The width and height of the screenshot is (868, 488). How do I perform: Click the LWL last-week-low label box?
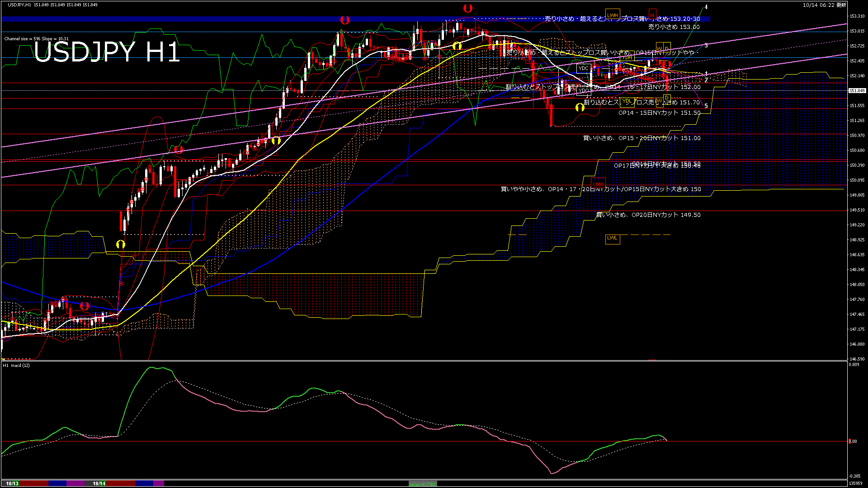point(612,238)
